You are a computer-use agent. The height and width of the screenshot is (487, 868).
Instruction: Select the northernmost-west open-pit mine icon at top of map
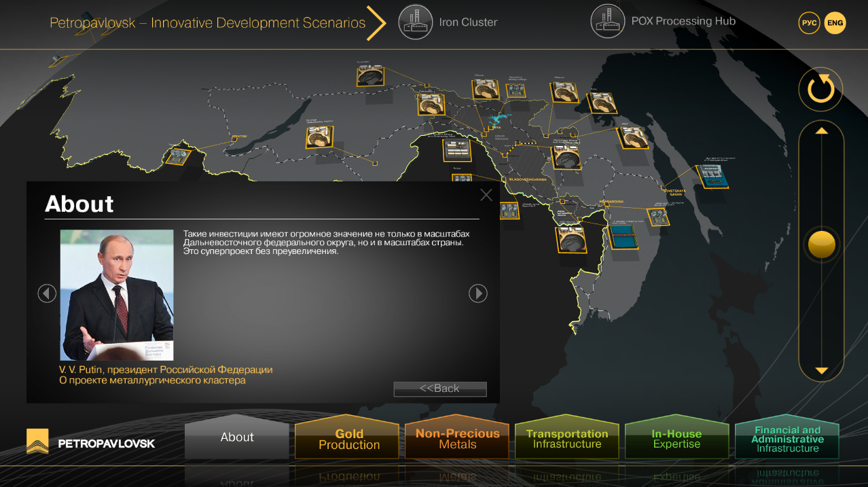[371, 75]
